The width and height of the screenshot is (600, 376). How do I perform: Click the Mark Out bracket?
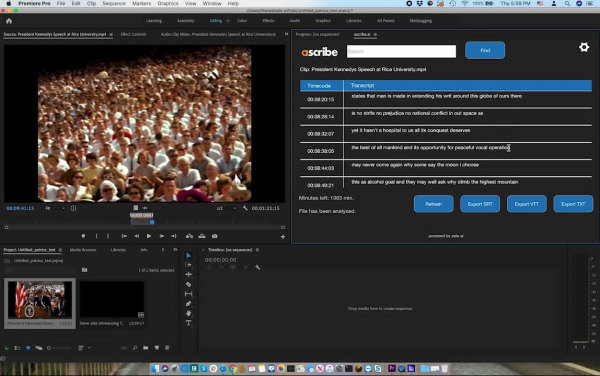108,236
